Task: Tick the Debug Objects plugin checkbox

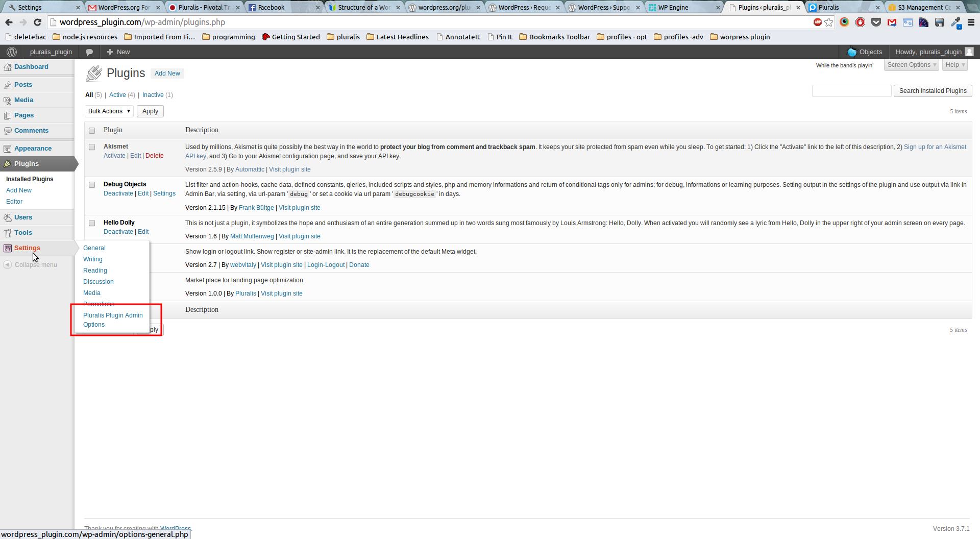Action: coord(92,185)
